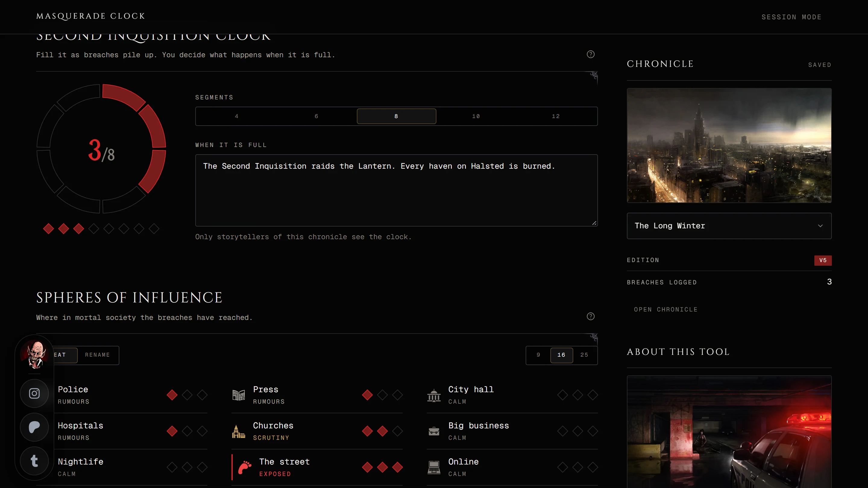Screen dimensions: 868x488
Task: Click the Press newspaper icon
Action: click(239, 395)
